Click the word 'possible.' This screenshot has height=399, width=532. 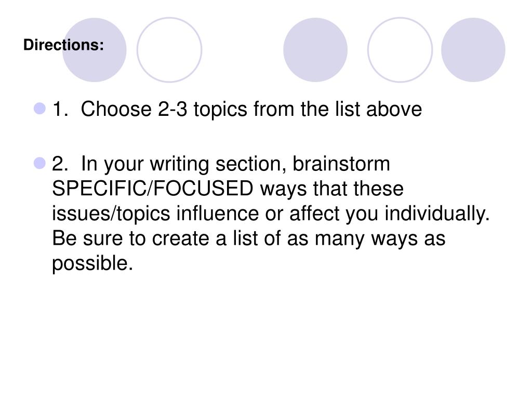point(92,264)
